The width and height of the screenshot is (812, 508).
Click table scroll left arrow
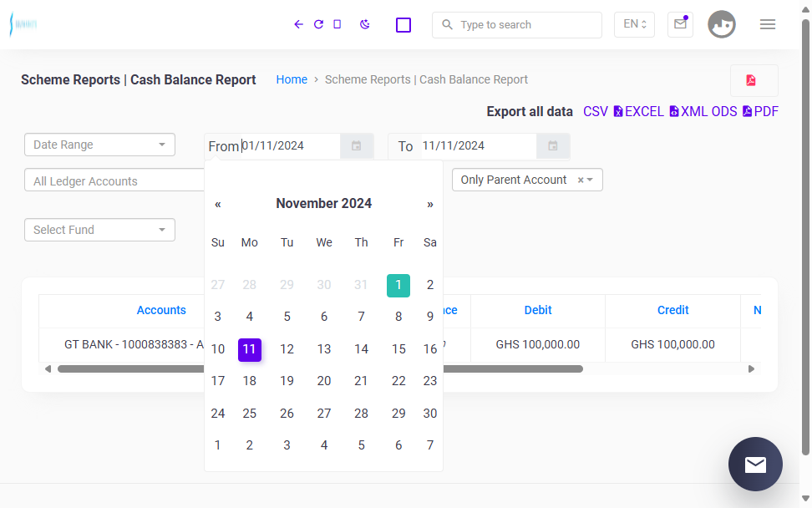(x=48, y=369)
